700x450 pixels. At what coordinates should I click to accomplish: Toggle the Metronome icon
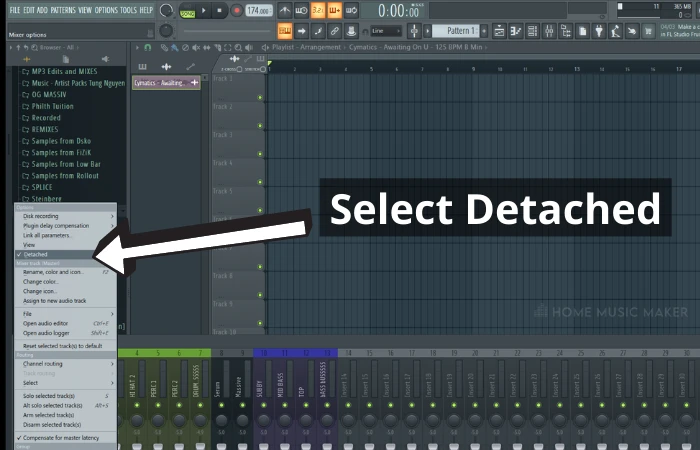[x=284, y=10]
